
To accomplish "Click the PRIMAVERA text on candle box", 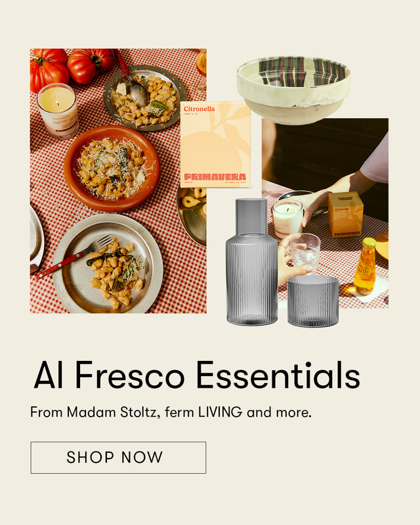I will (x=215, y=177).
